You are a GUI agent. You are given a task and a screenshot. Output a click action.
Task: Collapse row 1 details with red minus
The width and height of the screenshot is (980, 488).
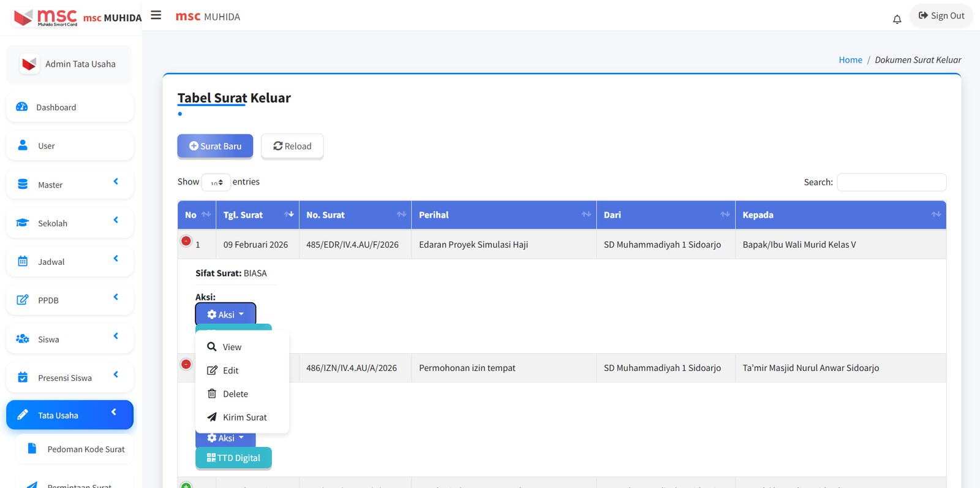(x=186, y=242)
